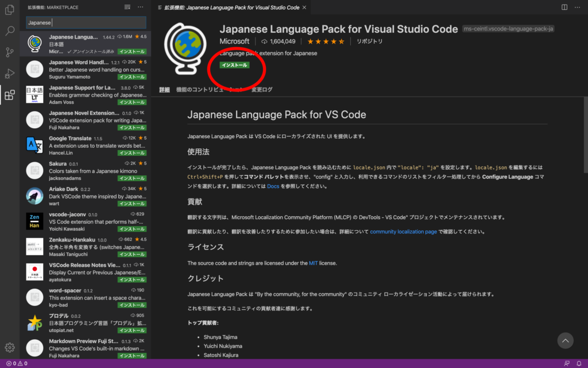The width and height of the screenshot is (588, 368).
Task: Select Japanese Support LT icon
Action: [x=34, y=95]
